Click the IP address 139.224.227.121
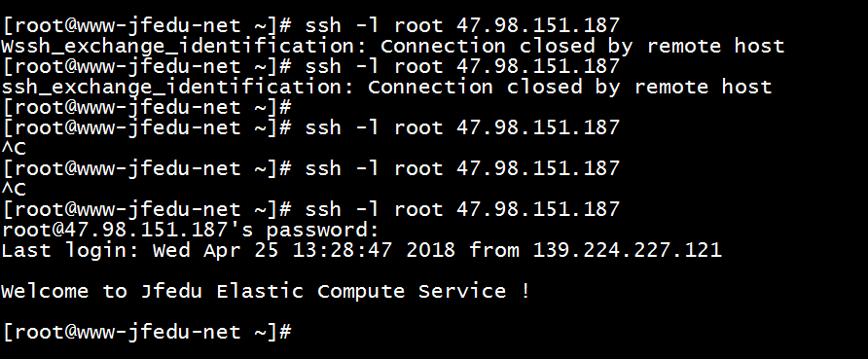Image resolution: width=868 pixels, height=359 pixels. point(628,250)
